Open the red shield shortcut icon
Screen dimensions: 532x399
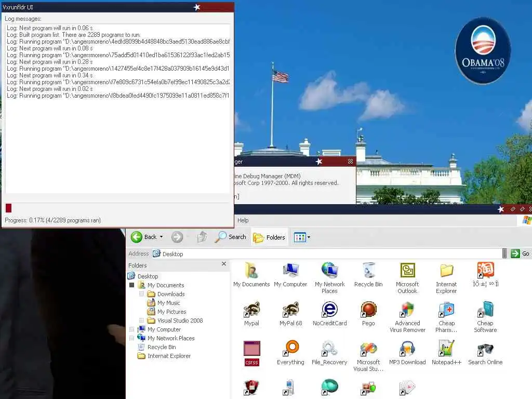tap(251, 388)
